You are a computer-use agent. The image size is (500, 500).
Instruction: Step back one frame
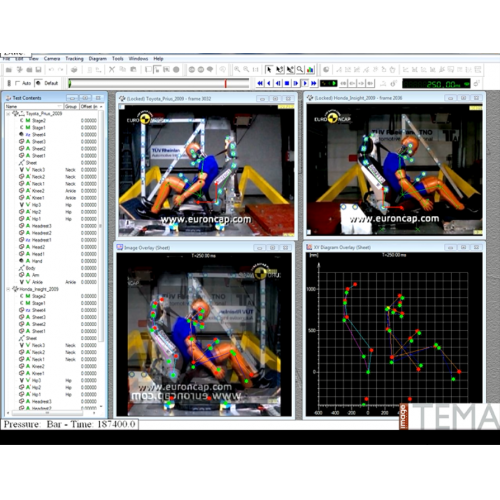[278, 83]
